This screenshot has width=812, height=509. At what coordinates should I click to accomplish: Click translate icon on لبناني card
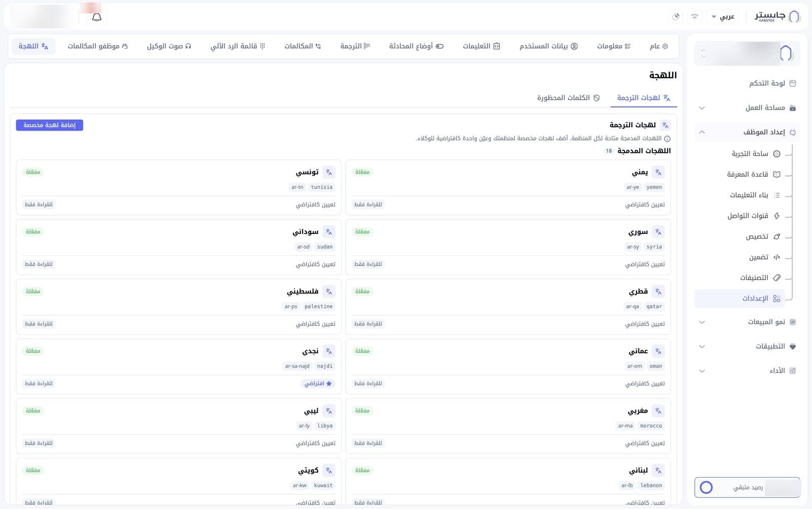click(658, 470)
